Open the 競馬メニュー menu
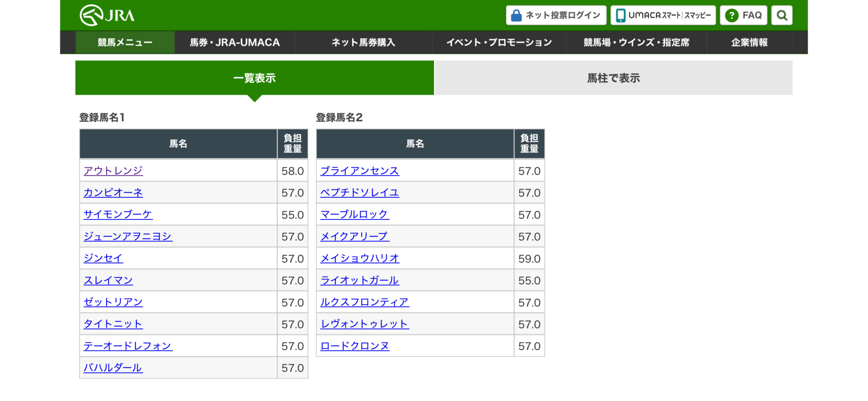The width and height of the screenshot is (868, 401). click(125, 43)
